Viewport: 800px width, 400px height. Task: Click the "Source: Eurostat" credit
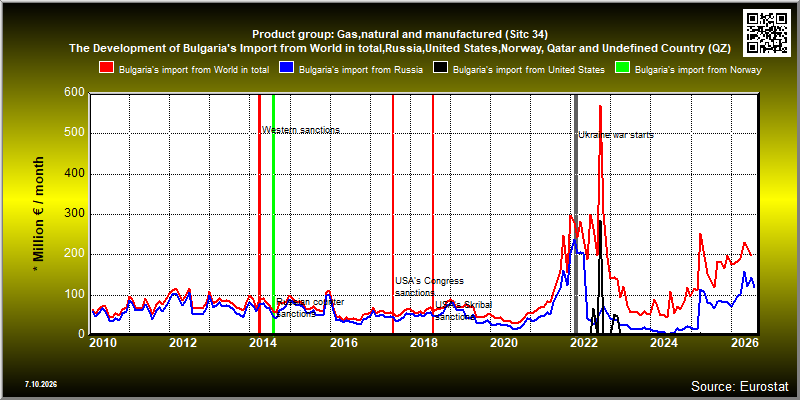[x=740, y=386]
